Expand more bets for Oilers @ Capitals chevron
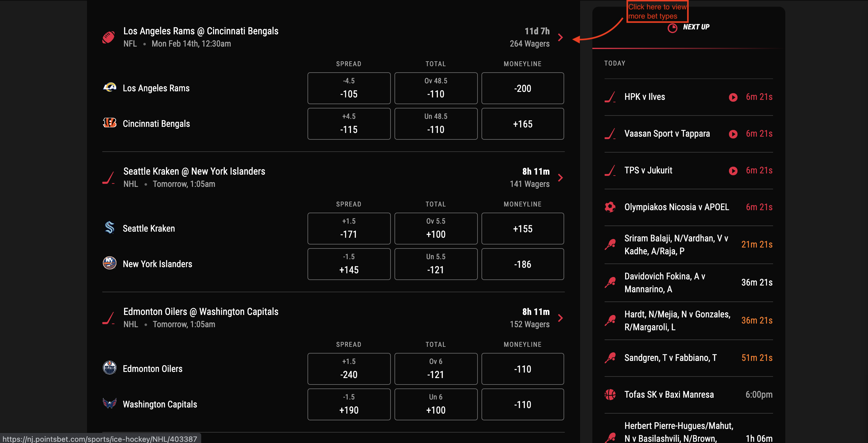Viewport: 868px width, 443px height. [x=561, y=318]
